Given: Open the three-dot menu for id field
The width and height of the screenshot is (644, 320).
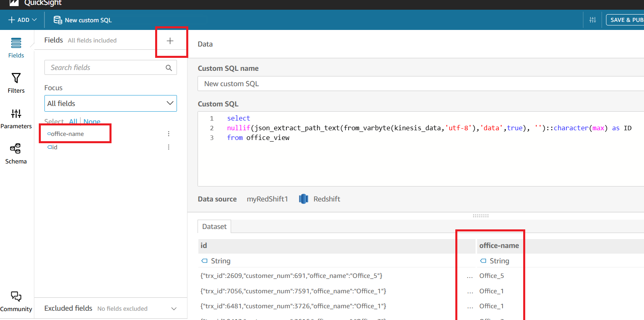Looking at the screenshot, I should click(x=168, y=147).
